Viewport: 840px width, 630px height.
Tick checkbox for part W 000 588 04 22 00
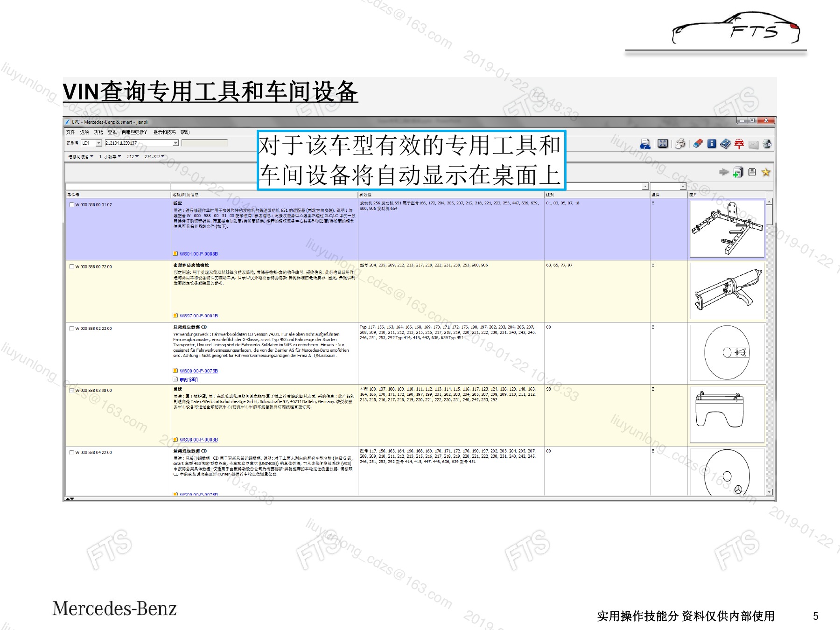pos(71,452)
